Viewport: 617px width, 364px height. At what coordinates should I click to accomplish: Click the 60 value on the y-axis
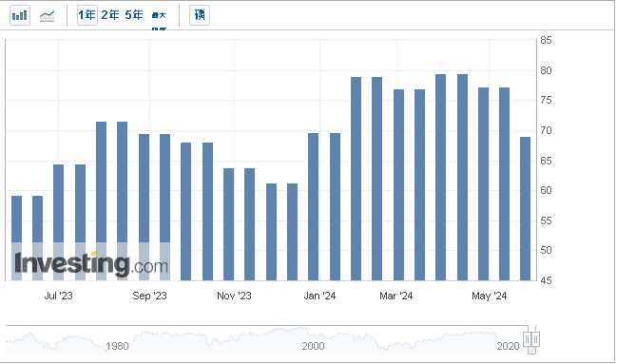pos(546,190)
